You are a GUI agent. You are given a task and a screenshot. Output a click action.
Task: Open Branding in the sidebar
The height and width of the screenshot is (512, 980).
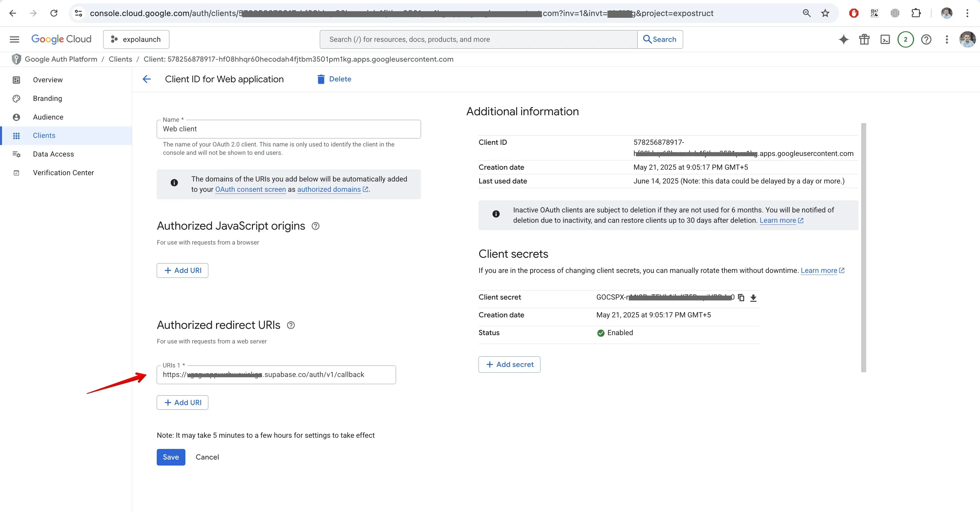tap(66, 99)
